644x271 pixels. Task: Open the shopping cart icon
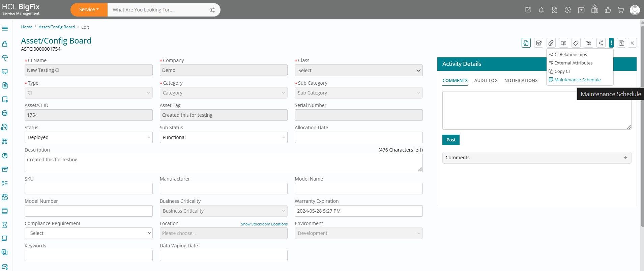pyautogui.click(x=621, y=10)
